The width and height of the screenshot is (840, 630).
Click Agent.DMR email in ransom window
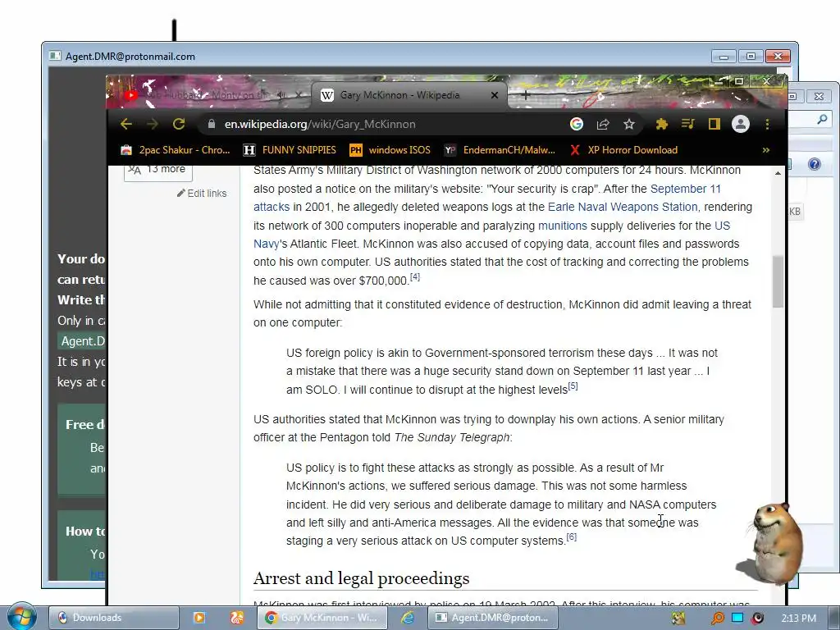tap(83, 341)
